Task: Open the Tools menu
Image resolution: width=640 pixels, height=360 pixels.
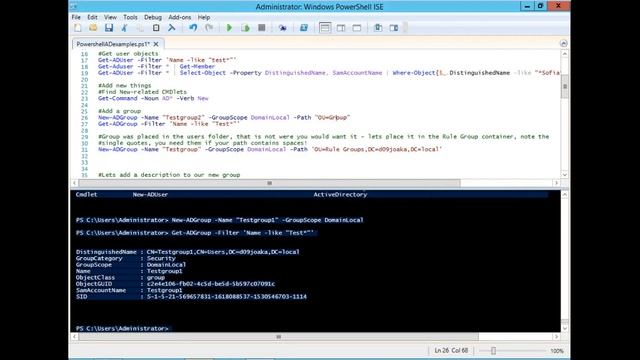Action: coord(130,17)
